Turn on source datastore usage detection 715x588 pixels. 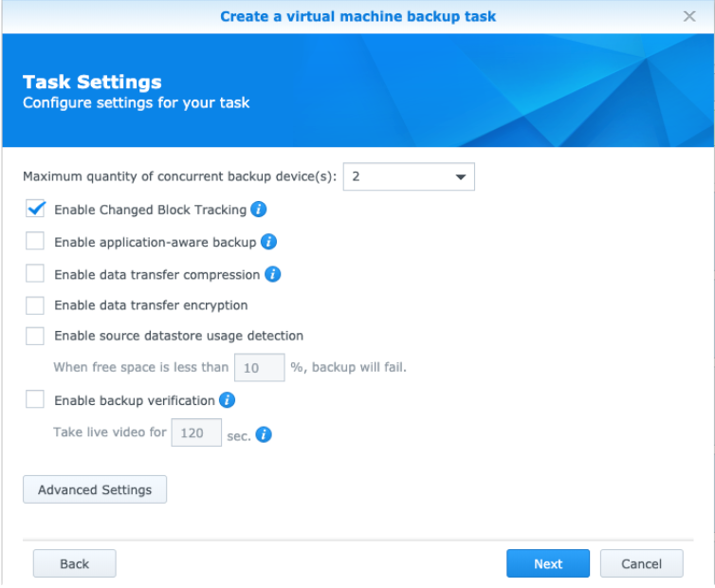tap(35, 336)
